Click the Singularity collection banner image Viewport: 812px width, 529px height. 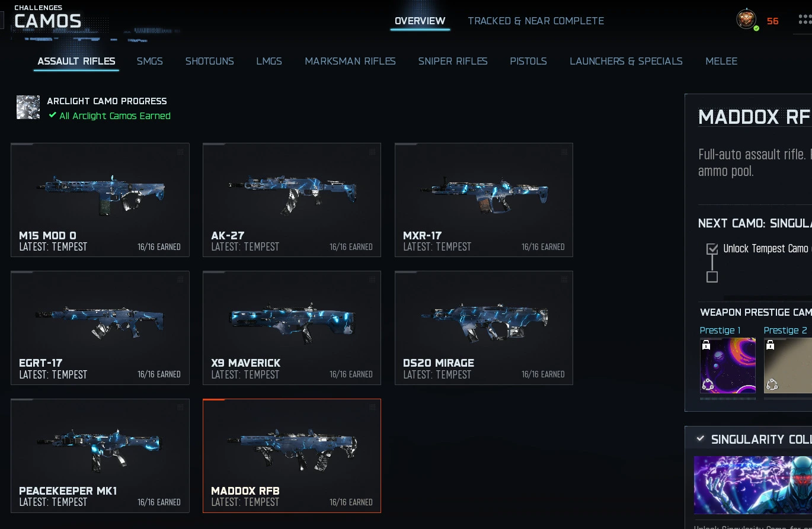click(x=753, y=485)
